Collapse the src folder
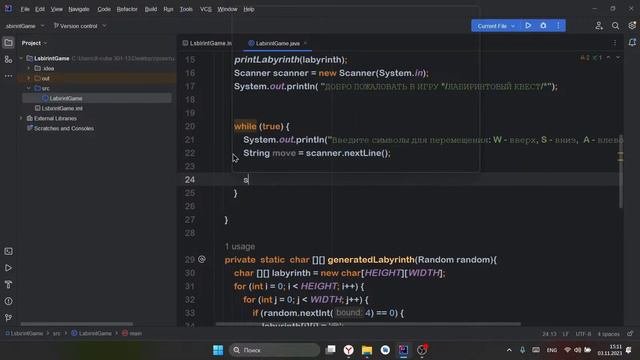Image resolution: width=640 pixels, height=360 pixels. [29, 88]
